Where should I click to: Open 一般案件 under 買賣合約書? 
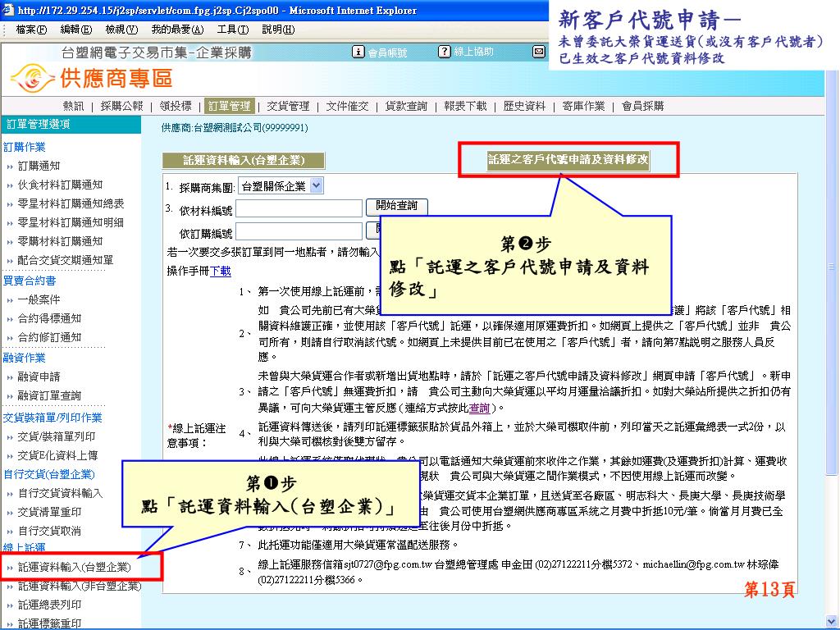click(39, 300)
